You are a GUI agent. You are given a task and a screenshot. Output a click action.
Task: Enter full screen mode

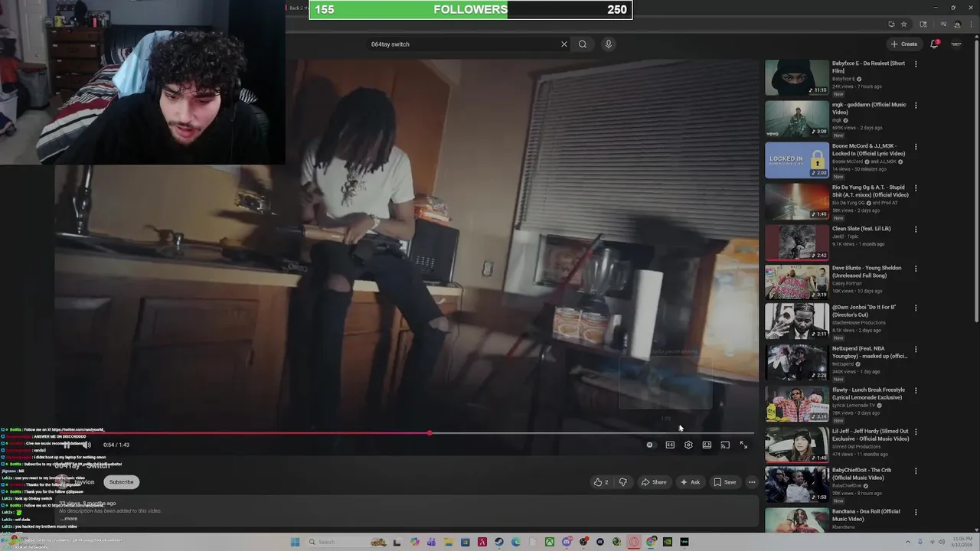(x=743, y=445)
